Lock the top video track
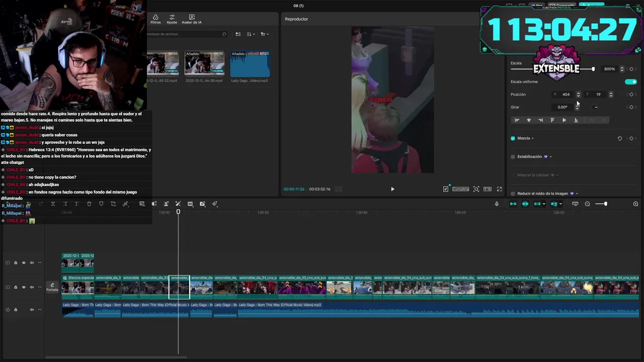The height and width of the screenshot is (362, 644). pos(16,262)
